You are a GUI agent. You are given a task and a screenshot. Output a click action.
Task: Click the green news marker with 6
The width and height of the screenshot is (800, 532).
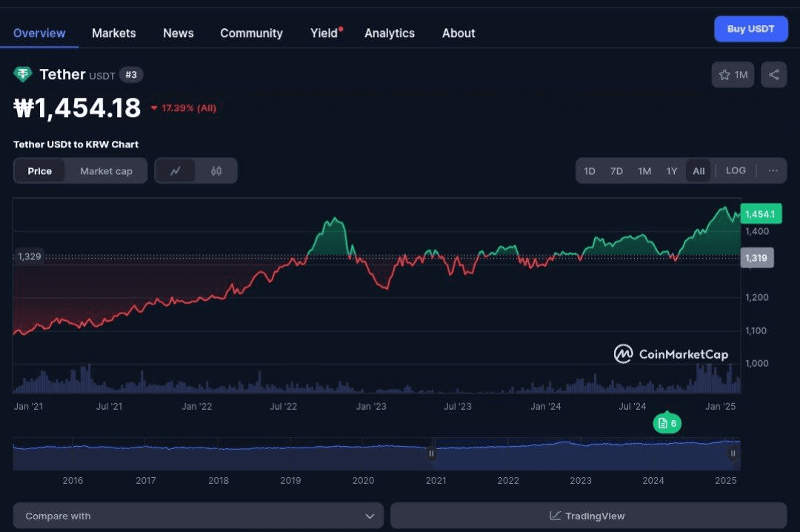(x=667, y=423)
